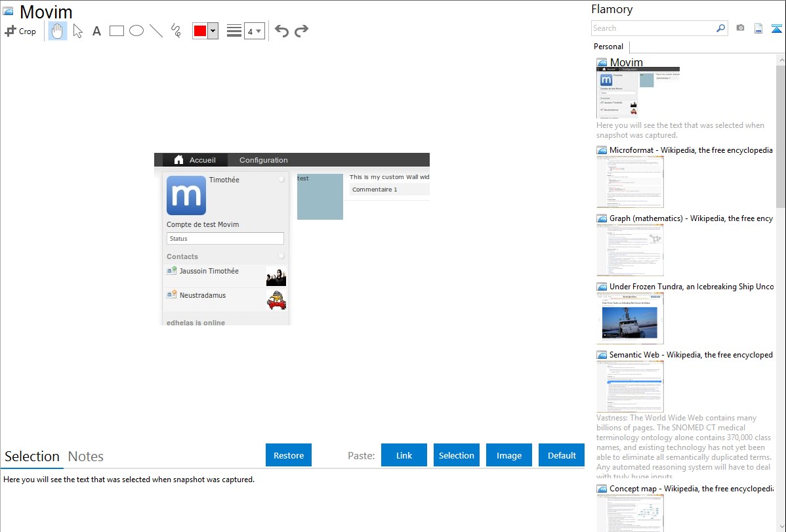Open the color picker dropdown arrow
This screenshot has width=786, height=532.
pyautogui.click(x=213, y=31)
